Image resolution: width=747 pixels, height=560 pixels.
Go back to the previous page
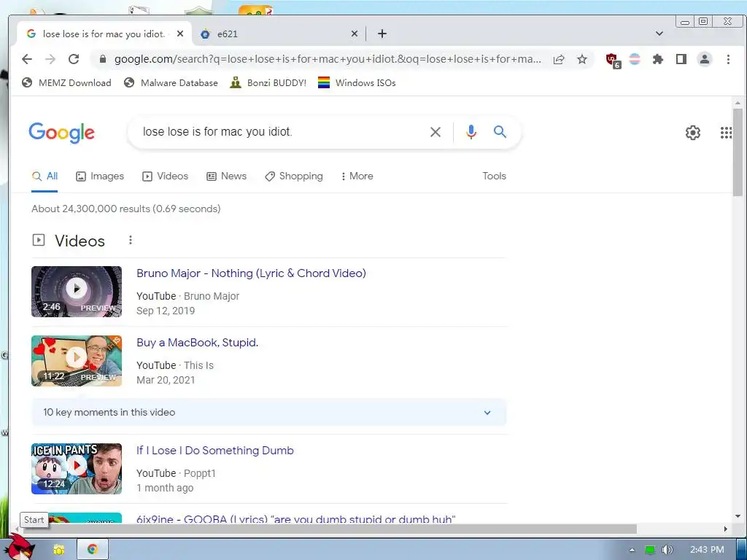pyautogui.click(x=27, y=59)
